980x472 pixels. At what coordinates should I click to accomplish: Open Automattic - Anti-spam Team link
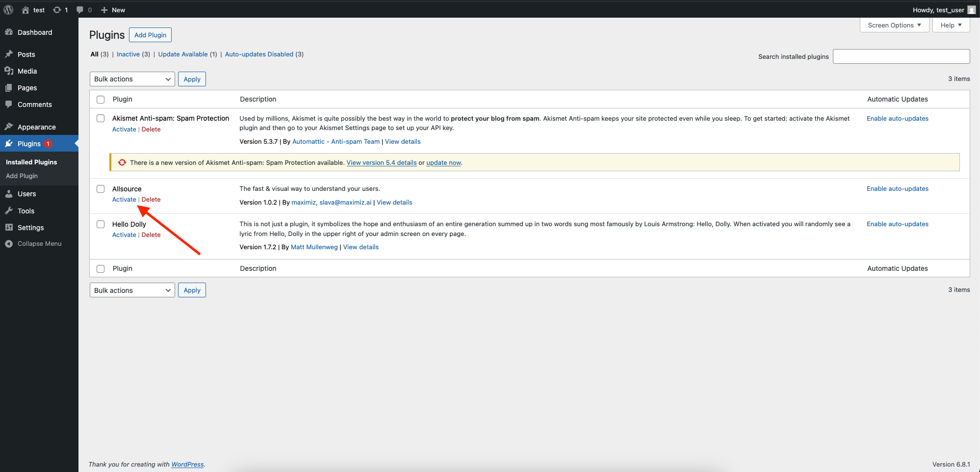coord(336,141)
